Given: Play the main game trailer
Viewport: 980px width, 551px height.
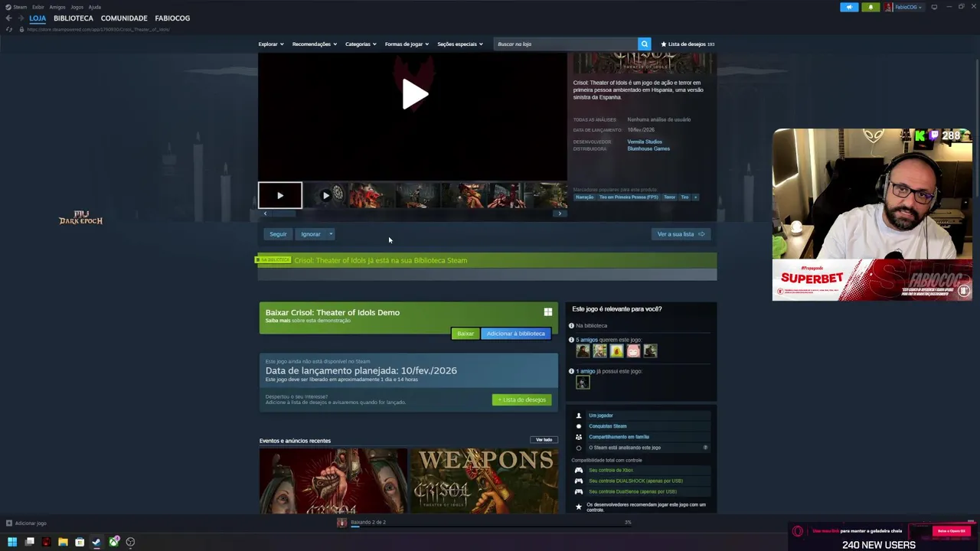Looking at the screenshot, I should pos(414,94).
